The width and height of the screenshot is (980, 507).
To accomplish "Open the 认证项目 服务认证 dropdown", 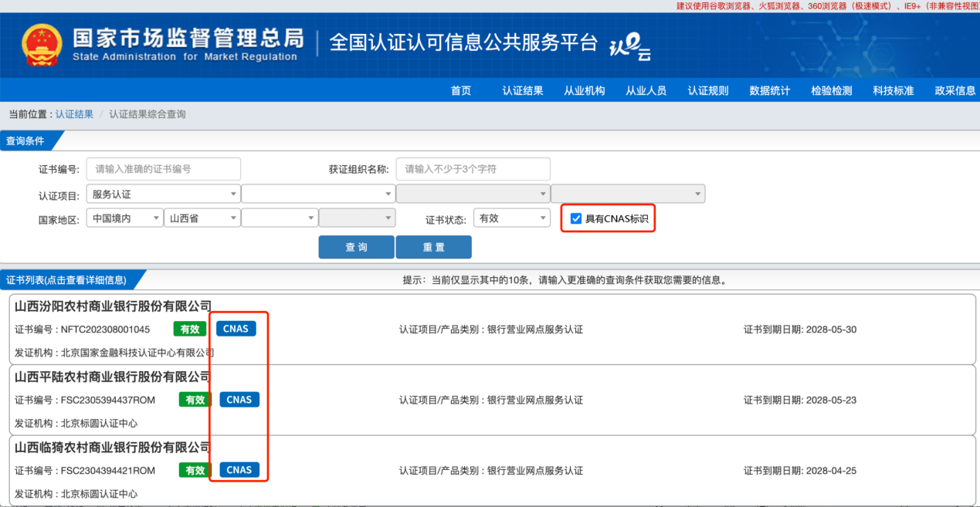I will 163,194.
